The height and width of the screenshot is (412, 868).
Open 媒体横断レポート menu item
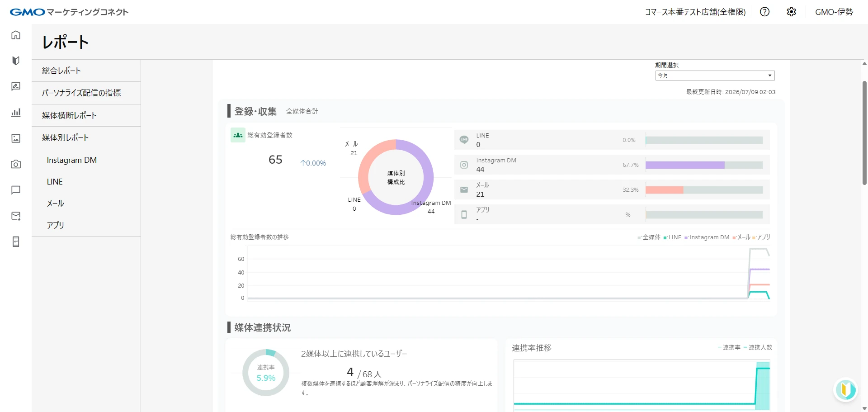(86, 115)
